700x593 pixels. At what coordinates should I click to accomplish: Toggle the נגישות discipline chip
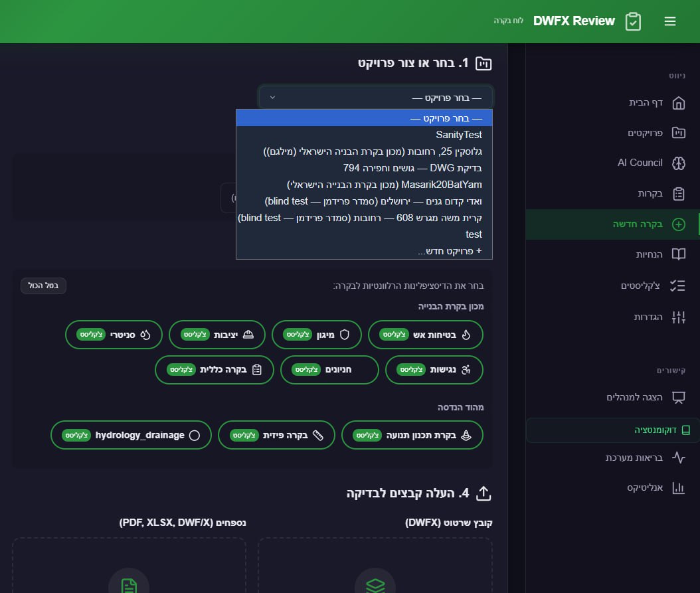434,370
